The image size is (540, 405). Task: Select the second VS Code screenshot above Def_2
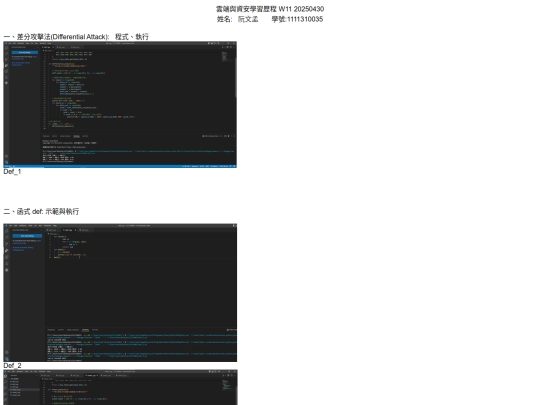(x=120, y=293)
